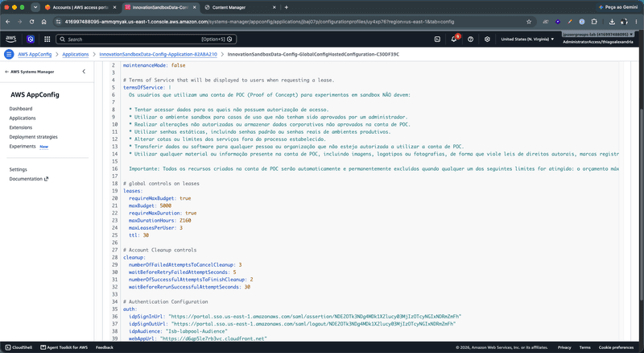Click Peça ao Gemini button

pyautogui.click(x=617, y=7)
